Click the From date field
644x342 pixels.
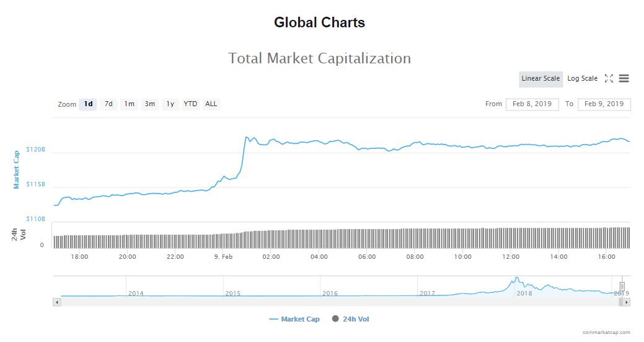532,104
